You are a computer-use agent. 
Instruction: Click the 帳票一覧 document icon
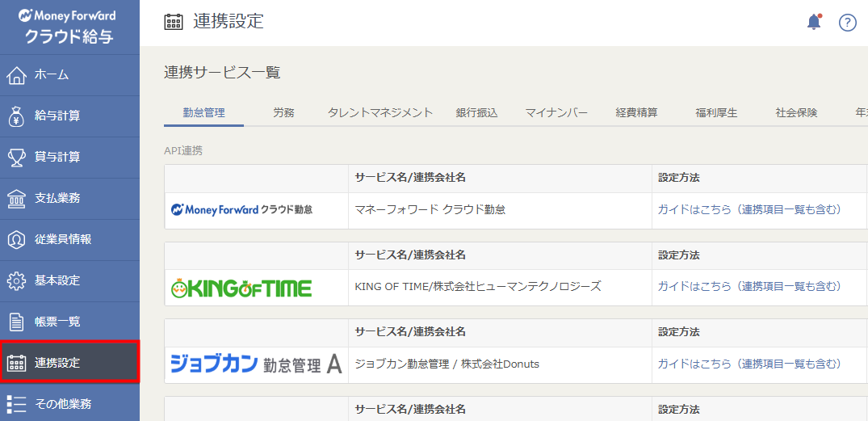point(17,322)
